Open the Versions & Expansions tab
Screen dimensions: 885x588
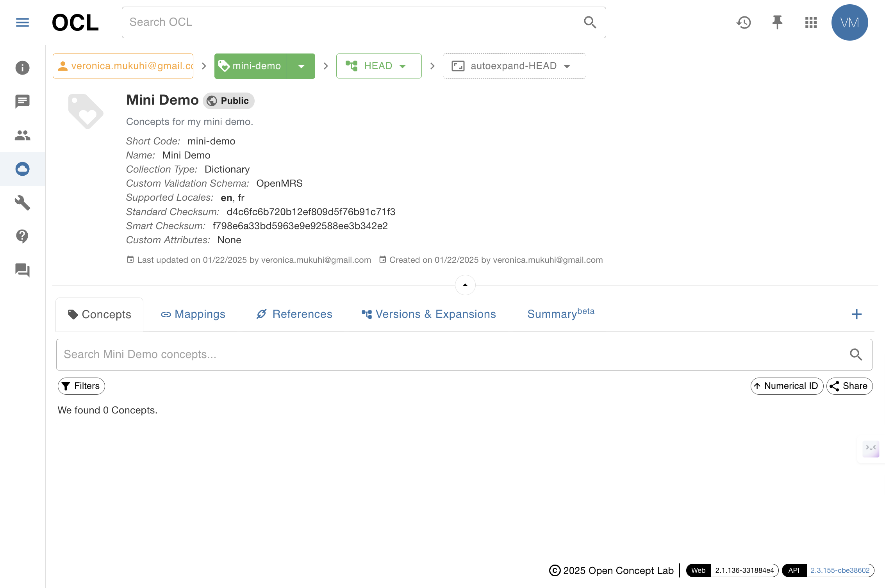(x=428, y=314)
